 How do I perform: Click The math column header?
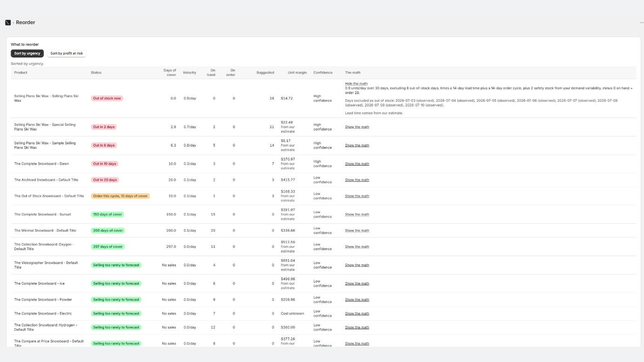[x=353, y=73]
